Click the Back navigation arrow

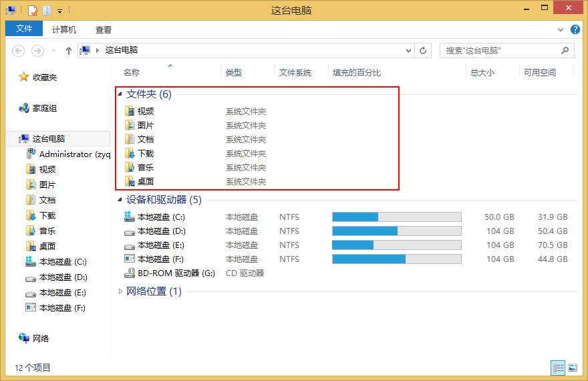(x=19, y=51)
